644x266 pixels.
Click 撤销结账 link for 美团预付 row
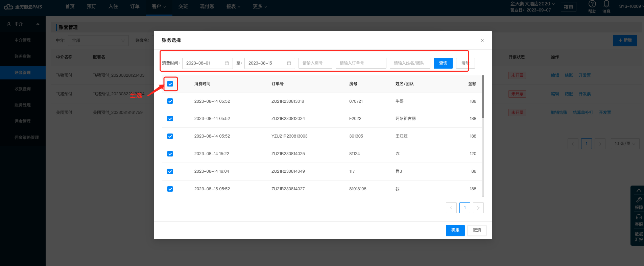point(559,113)
